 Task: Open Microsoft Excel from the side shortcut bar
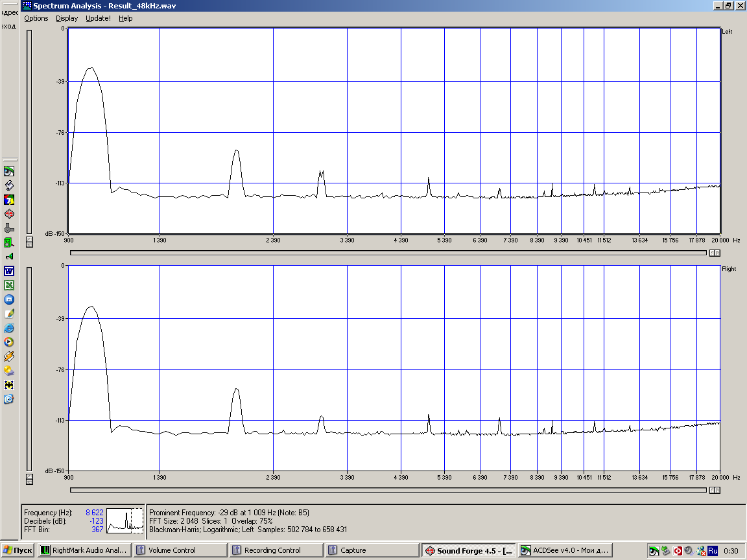pos(9,285)
